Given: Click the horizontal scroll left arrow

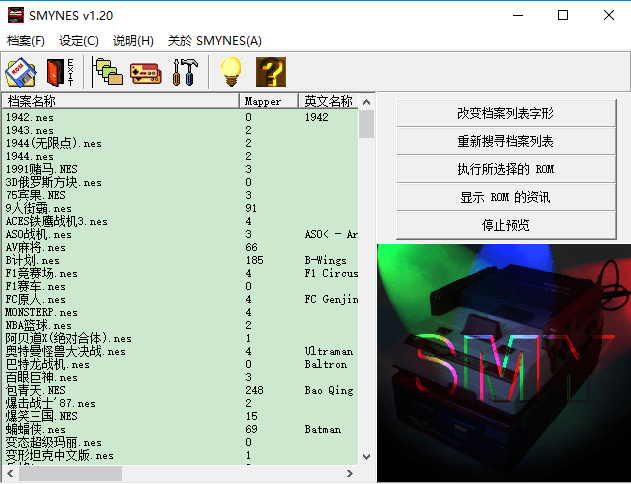Looking at the screenshot, I should [x=10, y=473].
